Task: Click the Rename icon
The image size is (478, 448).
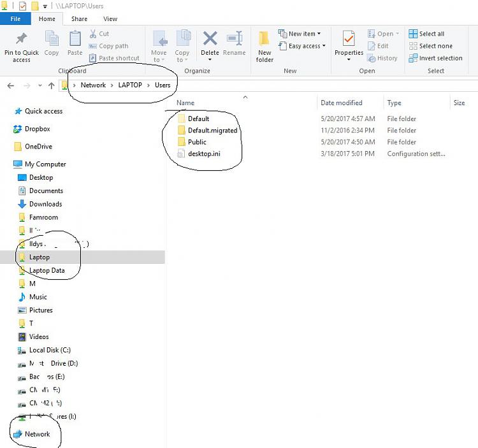Action: click(235, 39)
